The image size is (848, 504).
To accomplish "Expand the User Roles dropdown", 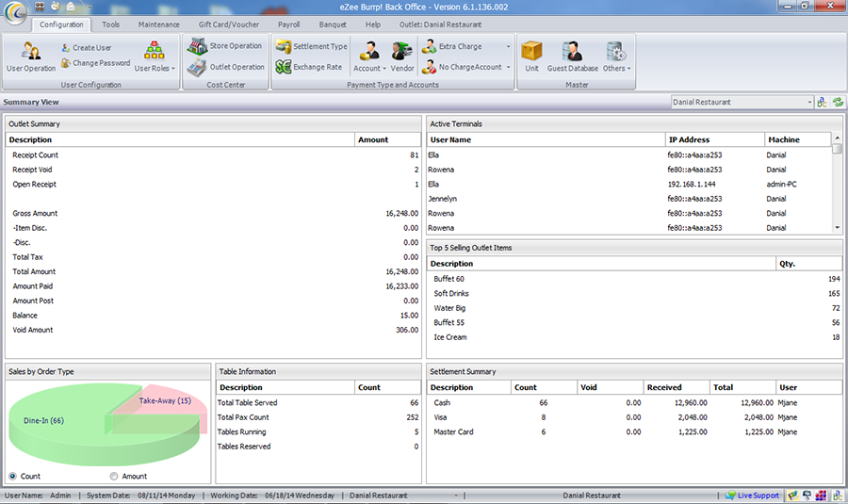I will pos(154,57).
